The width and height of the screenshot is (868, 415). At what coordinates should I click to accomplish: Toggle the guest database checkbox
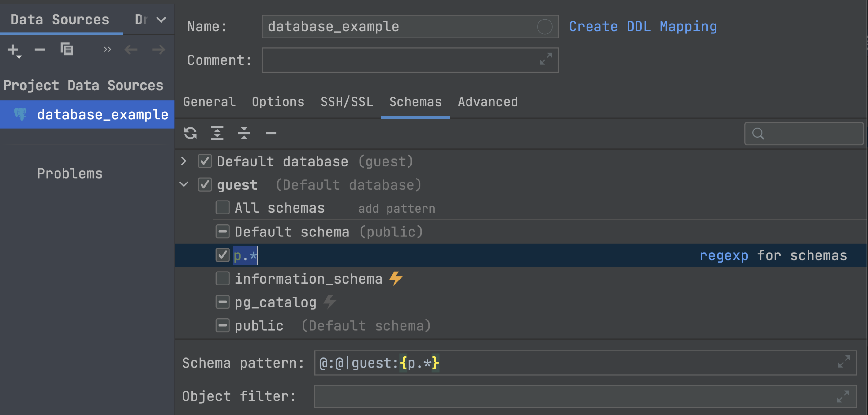point(205,185)
